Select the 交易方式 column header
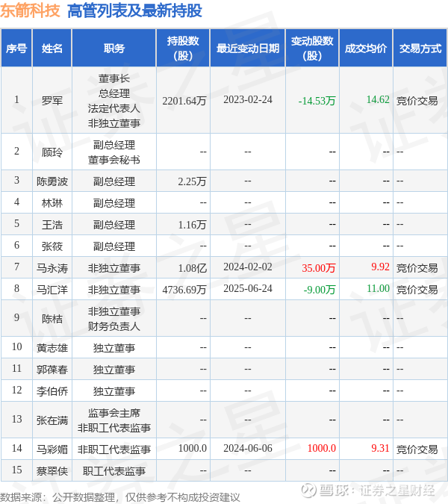Image resolution: width=448 pixels, height=504 pixels. tap(420, 49)
